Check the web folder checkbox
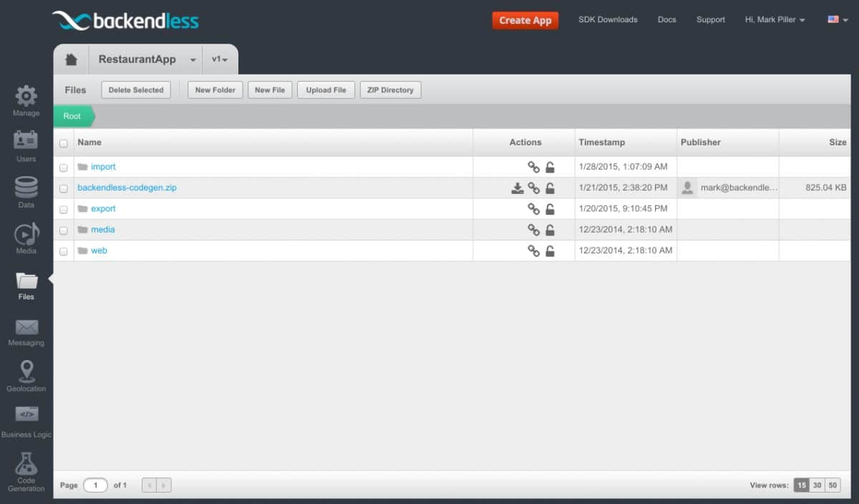Viewport: 859px width, 504px height. 64,251
